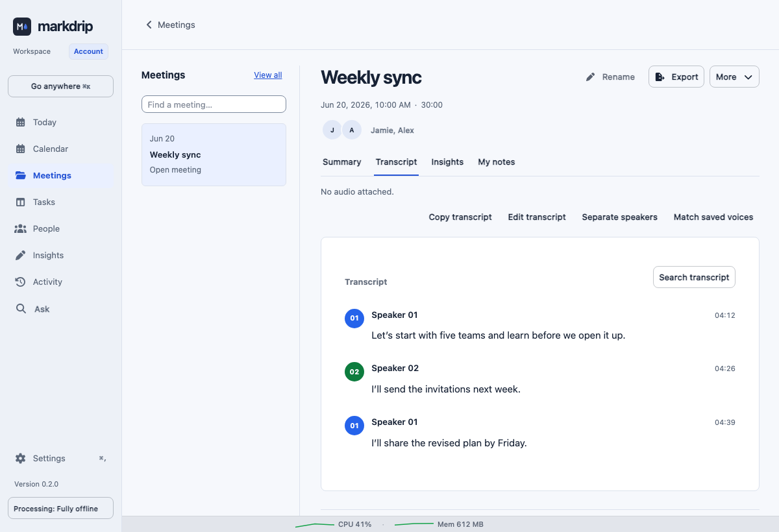Click the Rename pencil icon

tap(590, 77)
